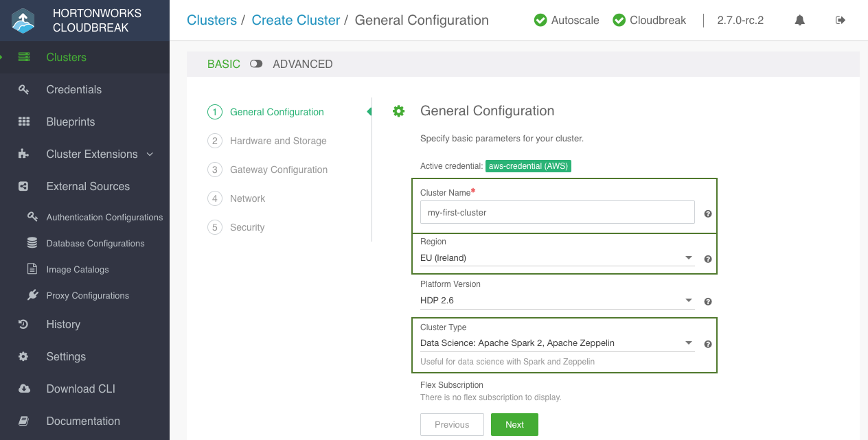
Task: Go to step 5 Security
Action: click(236, 227)
